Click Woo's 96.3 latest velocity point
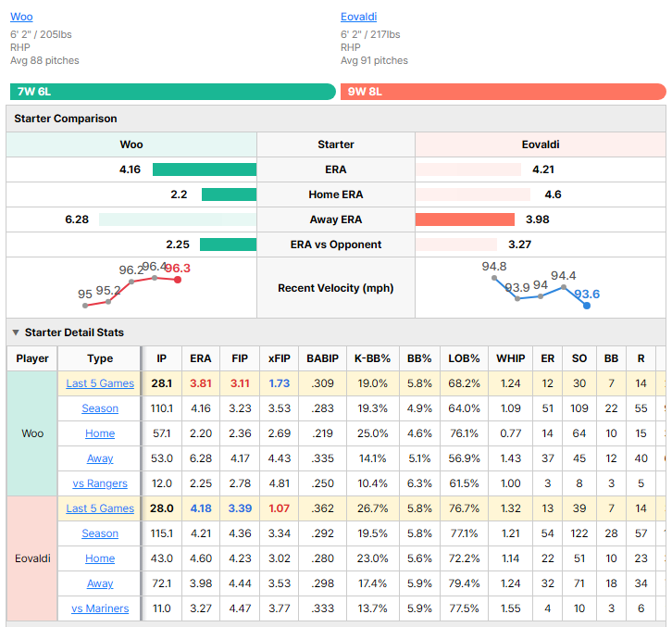Image resolution: width=672 pixels, height=627 pixels. [178, 280]
